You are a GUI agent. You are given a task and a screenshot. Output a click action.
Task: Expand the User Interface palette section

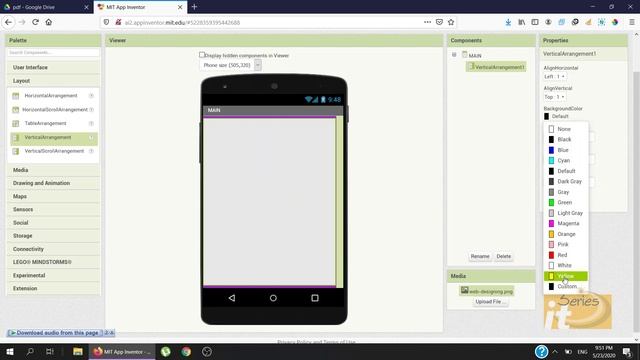[x=53, y=67]
